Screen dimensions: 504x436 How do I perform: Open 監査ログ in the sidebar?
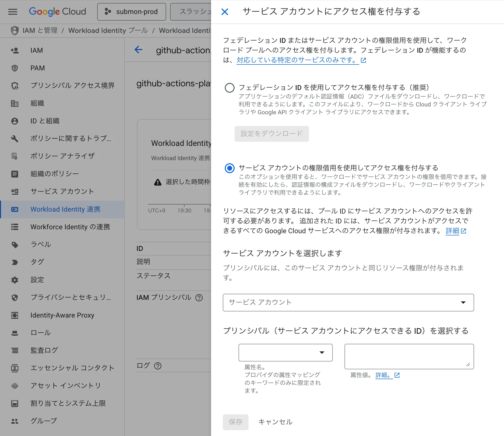62,350
